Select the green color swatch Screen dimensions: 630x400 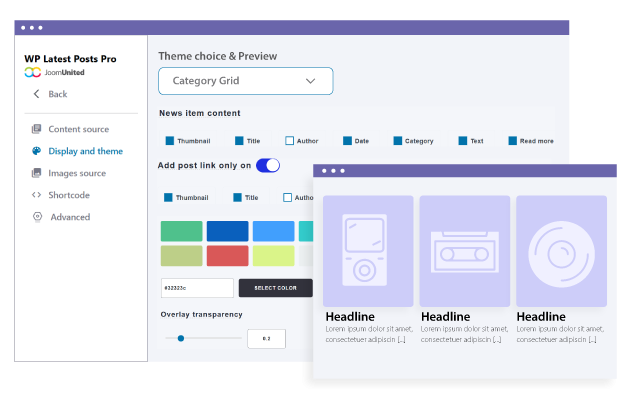[x=181, y=231]
